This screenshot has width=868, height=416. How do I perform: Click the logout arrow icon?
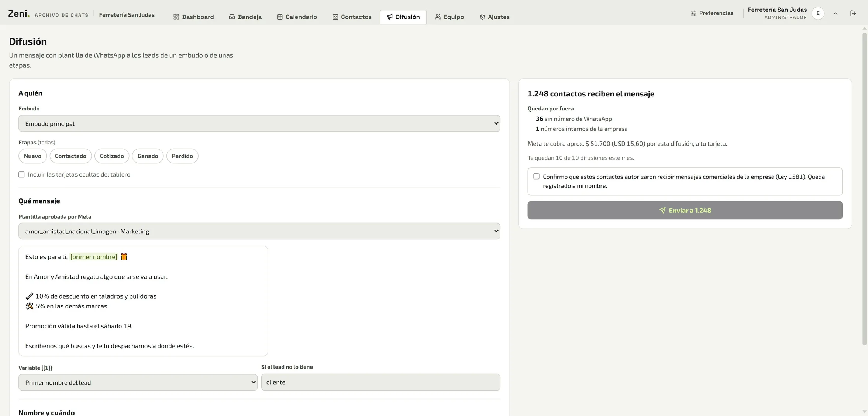853,13
